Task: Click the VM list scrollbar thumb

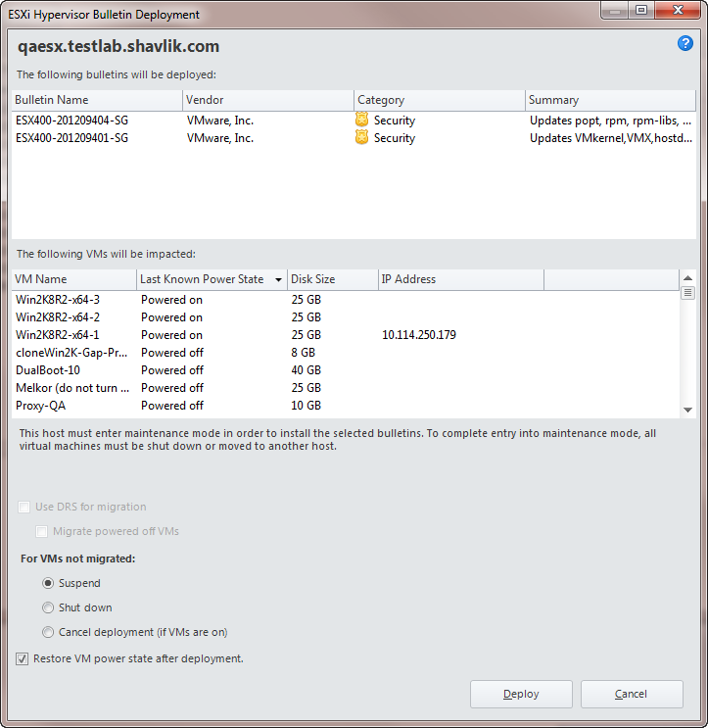Action: click(x=688, y=293)
